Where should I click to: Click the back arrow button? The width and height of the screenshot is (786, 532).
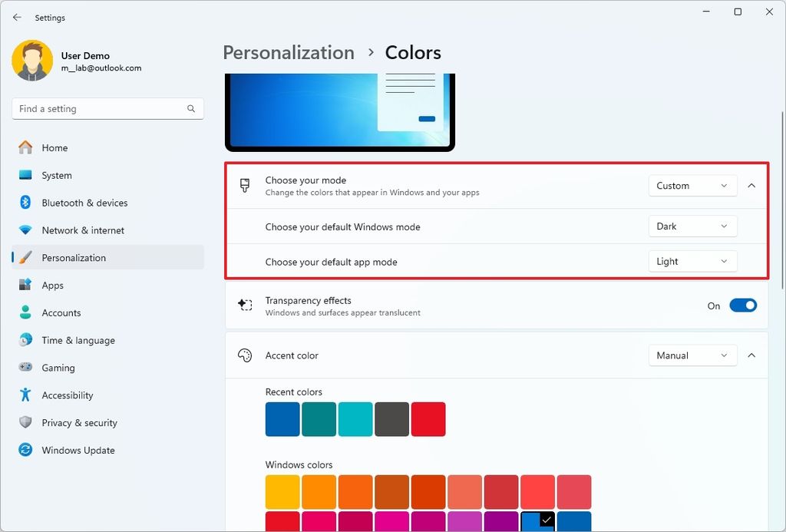tap(17, 17)
